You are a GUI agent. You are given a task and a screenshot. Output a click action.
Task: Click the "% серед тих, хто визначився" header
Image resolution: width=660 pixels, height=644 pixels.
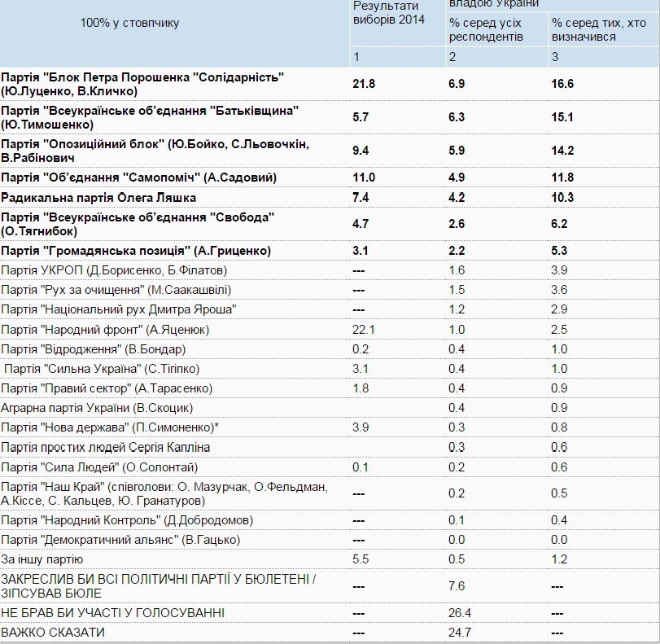point(599,30)
